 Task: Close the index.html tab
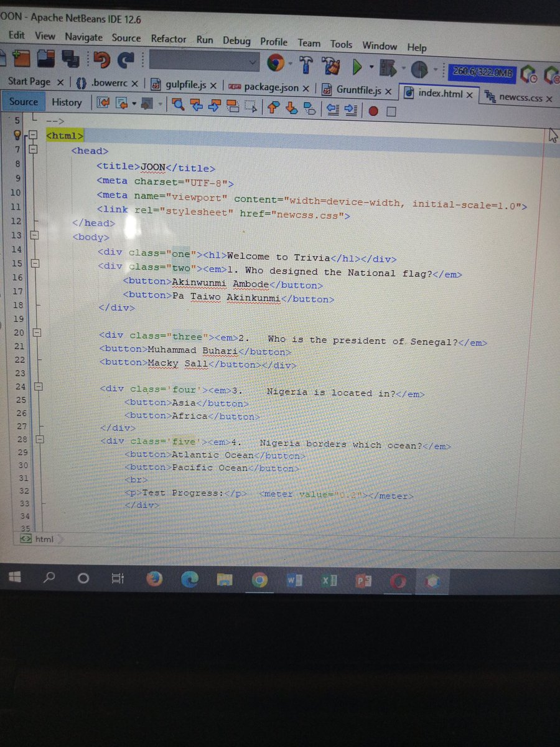pyautogui.click(x=470, y=95)
